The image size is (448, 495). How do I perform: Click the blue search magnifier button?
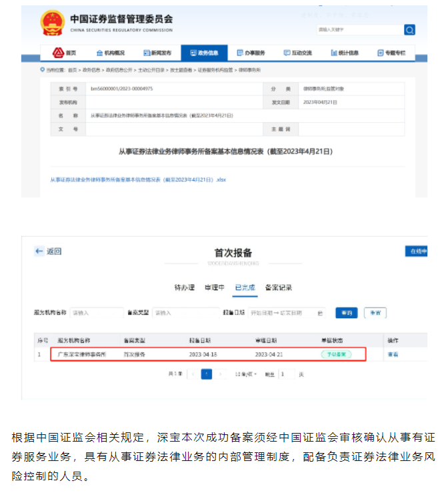409,29
